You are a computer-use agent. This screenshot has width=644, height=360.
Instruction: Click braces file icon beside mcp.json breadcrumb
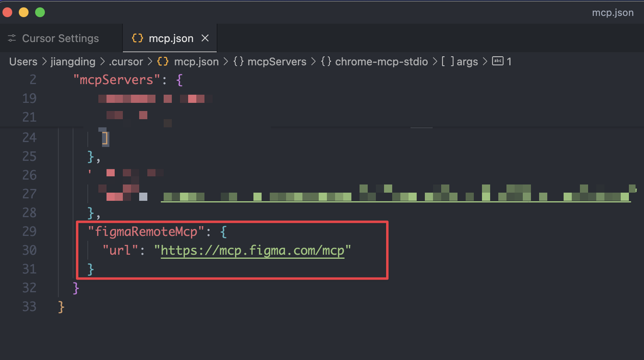coord(163,61)
